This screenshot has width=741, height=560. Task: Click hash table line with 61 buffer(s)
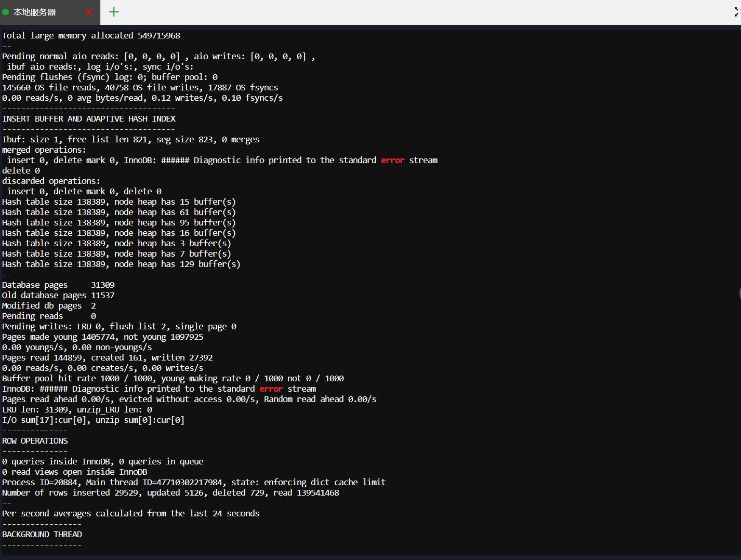[119, 212]
